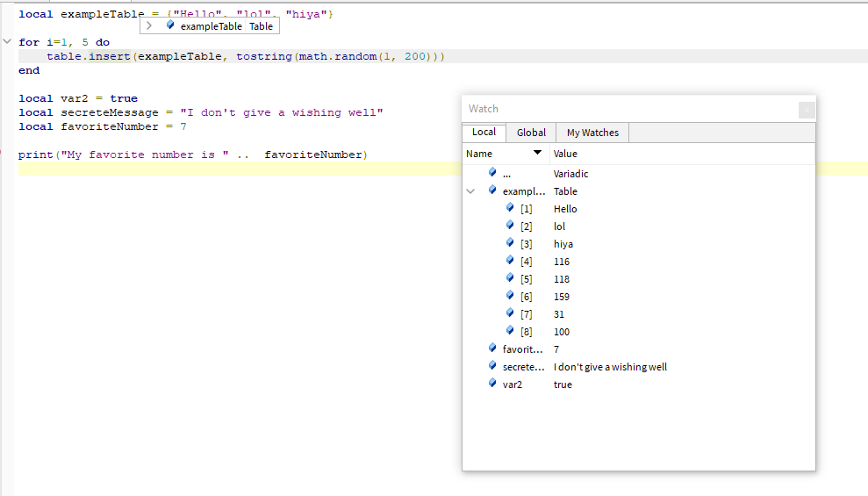Expand exampleTable in the hover tooltip
The width and height of the screenshot is (868, 496).
149,25
